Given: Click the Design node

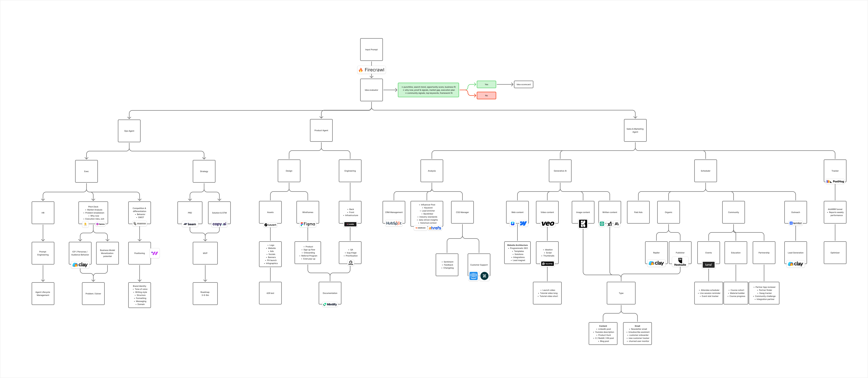Looking at the screenshot, I should (x=289, y=171).
